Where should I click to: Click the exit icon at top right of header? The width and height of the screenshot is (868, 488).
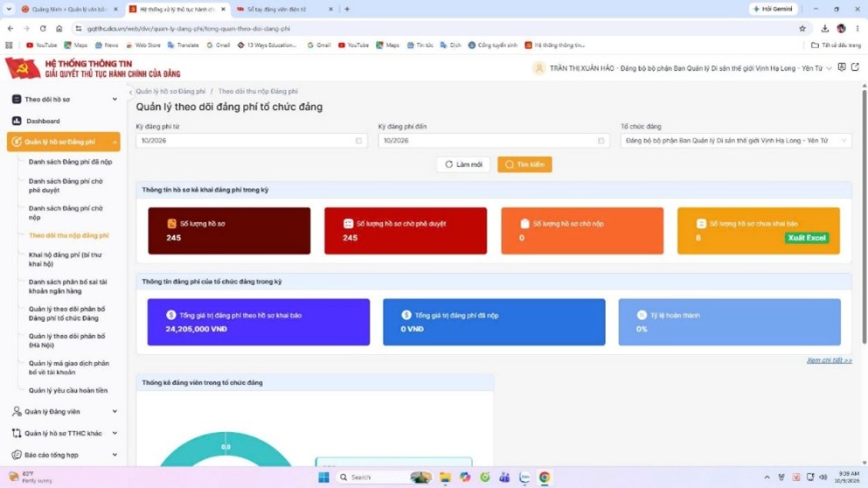pyautogui.click(x=855, y=67)
